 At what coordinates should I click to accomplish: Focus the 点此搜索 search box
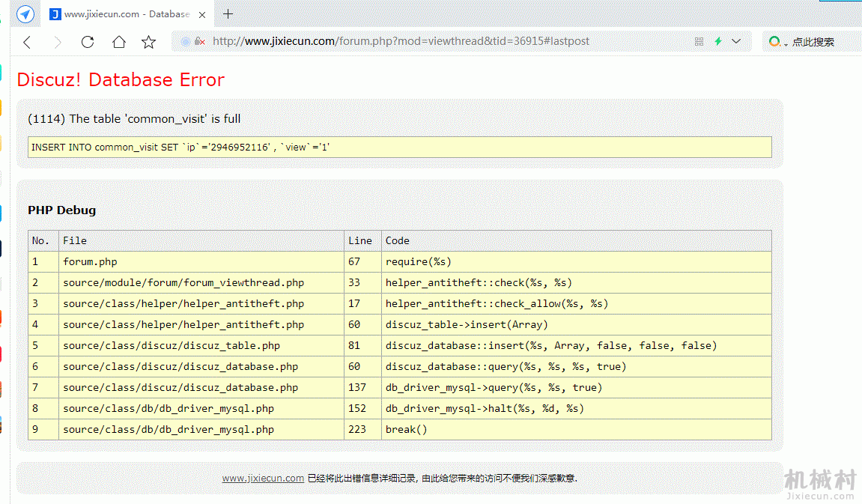(813, 42)
